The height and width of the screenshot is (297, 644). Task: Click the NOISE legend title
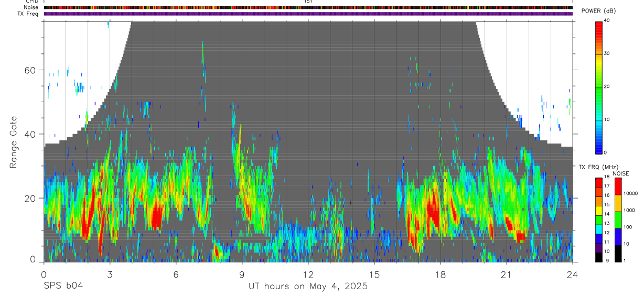[620, 173]
